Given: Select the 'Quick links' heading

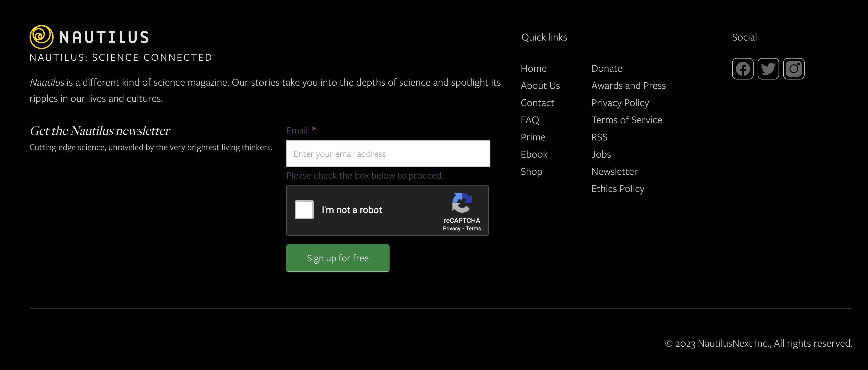Looking at the screenshot, I should coord(544,37).
